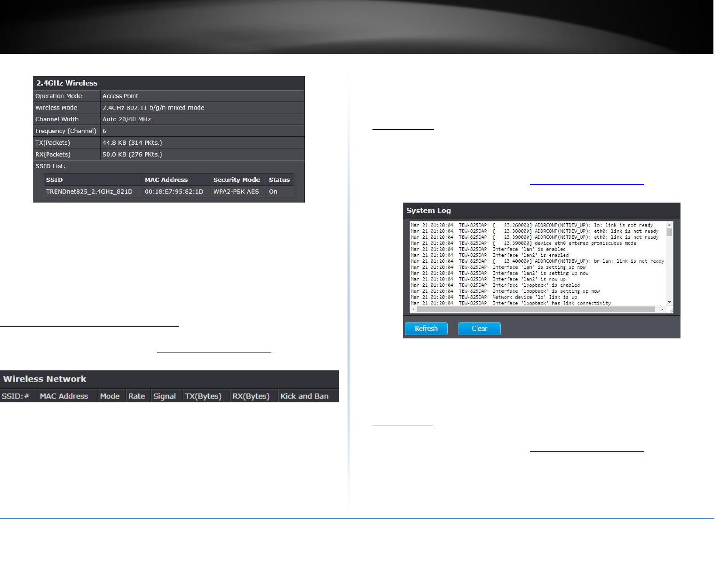
Task: Click log line "Network device 'lo' link is up"
Action: pos(494,298)
